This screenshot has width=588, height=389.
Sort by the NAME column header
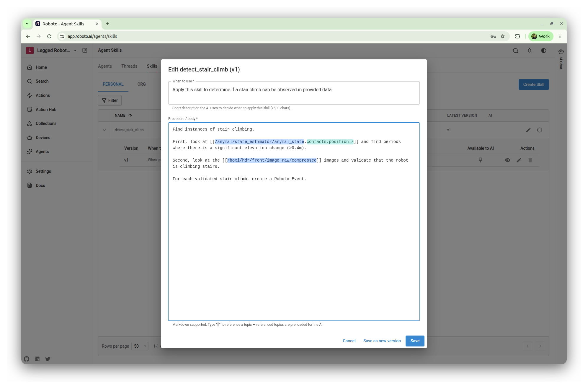pyautogui.click(x=123, y=115)
